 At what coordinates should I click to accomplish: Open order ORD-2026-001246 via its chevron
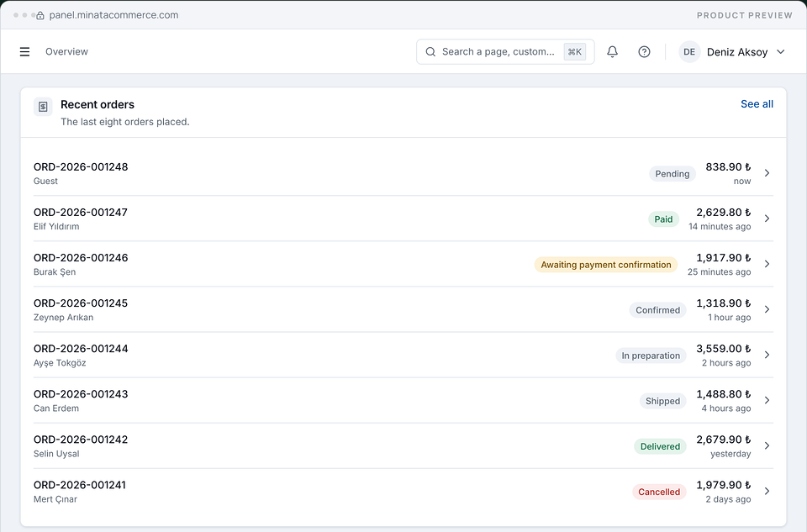click(767, 264)
